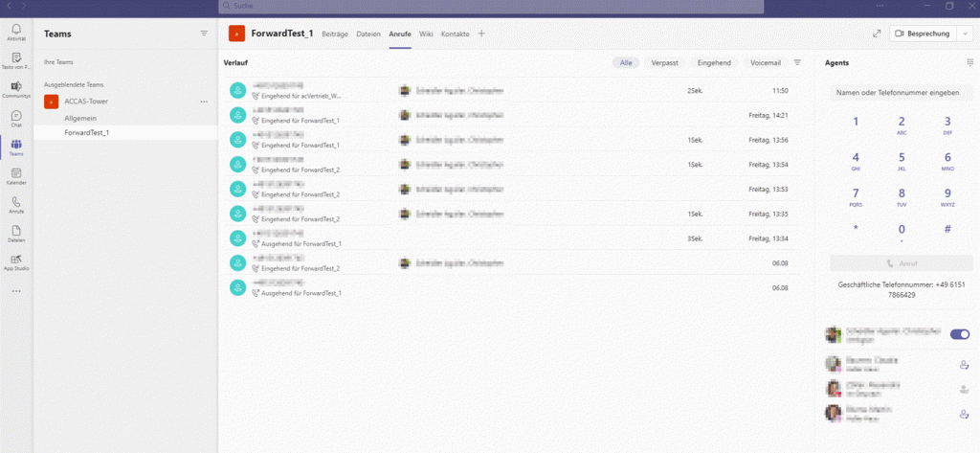Dial digit 3 DEF on keypad
Screen dimensions: 980x453
click(x=947, y=125)
